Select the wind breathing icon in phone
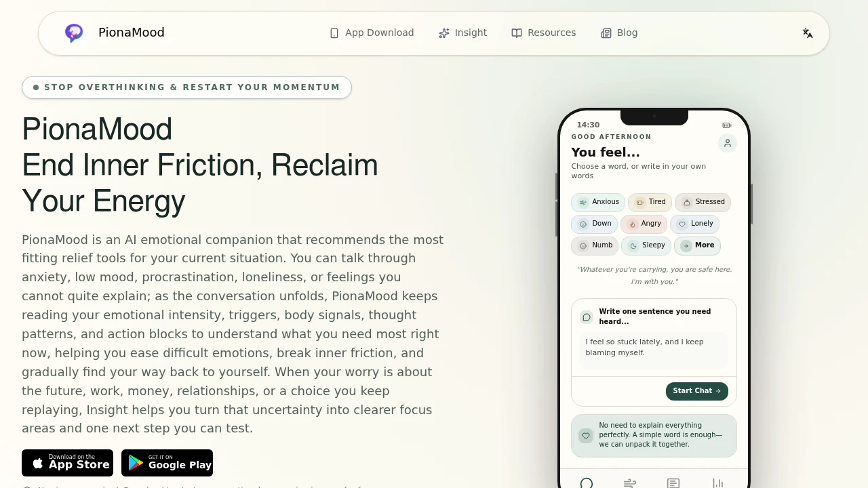 630,483
